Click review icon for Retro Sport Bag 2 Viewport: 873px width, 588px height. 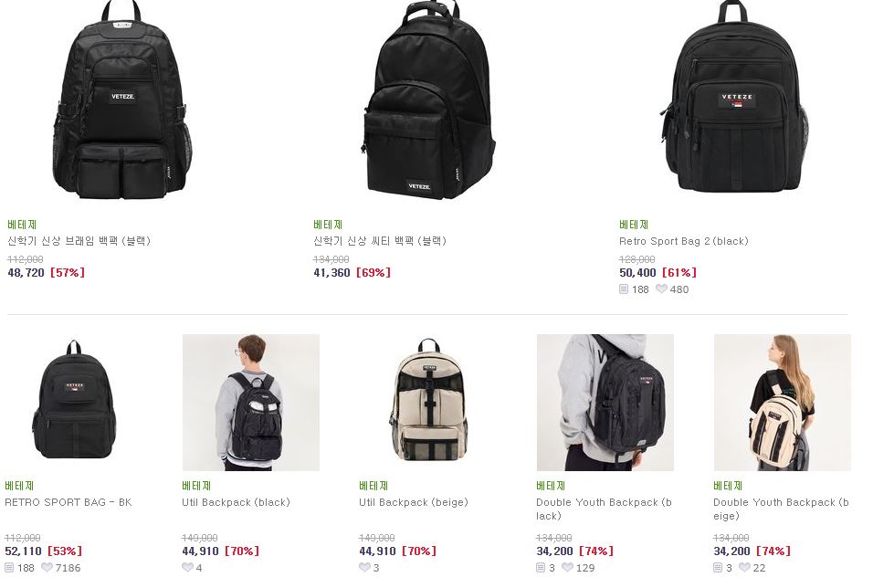(624, 289)
